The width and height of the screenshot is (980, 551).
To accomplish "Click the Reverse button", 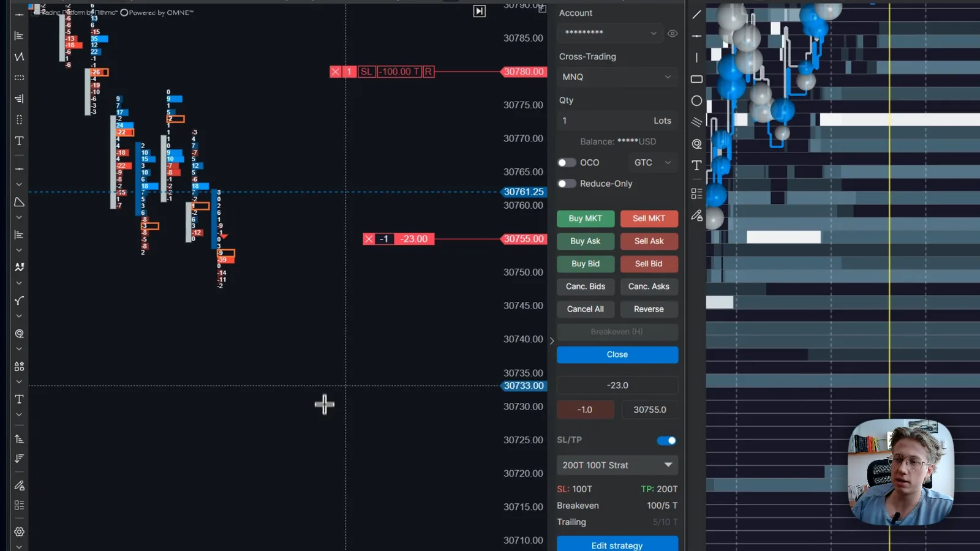I will point(649,309).
